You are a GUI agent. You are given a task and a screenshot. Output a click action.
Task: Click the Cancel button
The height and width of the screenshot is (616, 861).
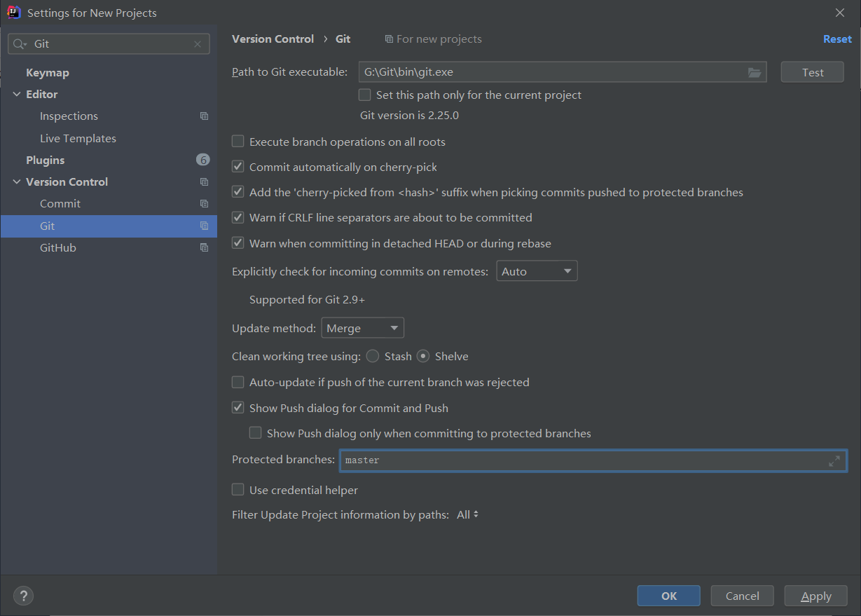742,596
